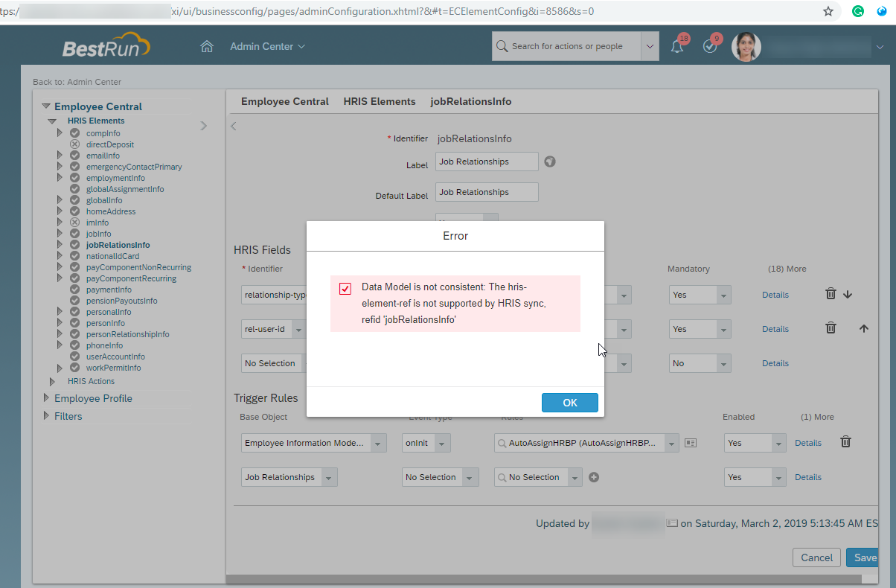The height and width of the screenshot is (588, 896).
Task: Open the to-do checkmark icon
Action: click(710, 46)
